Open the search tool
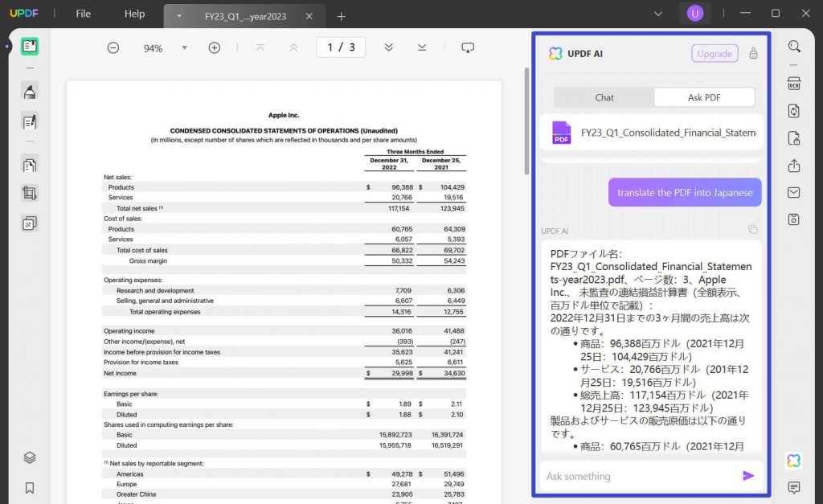823x504 pixels. pyautogui.click(x=793, y=47)
